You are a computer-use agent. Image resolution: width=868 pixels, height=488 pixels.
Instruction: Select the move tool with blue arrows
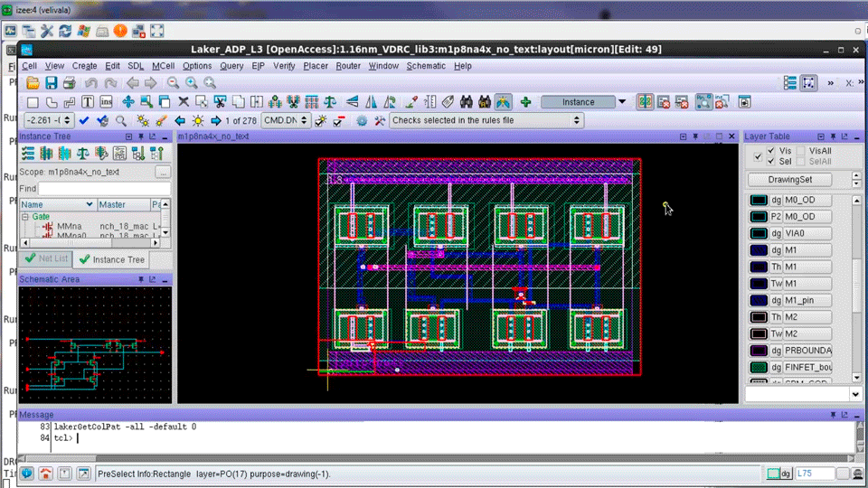point(127,102)
